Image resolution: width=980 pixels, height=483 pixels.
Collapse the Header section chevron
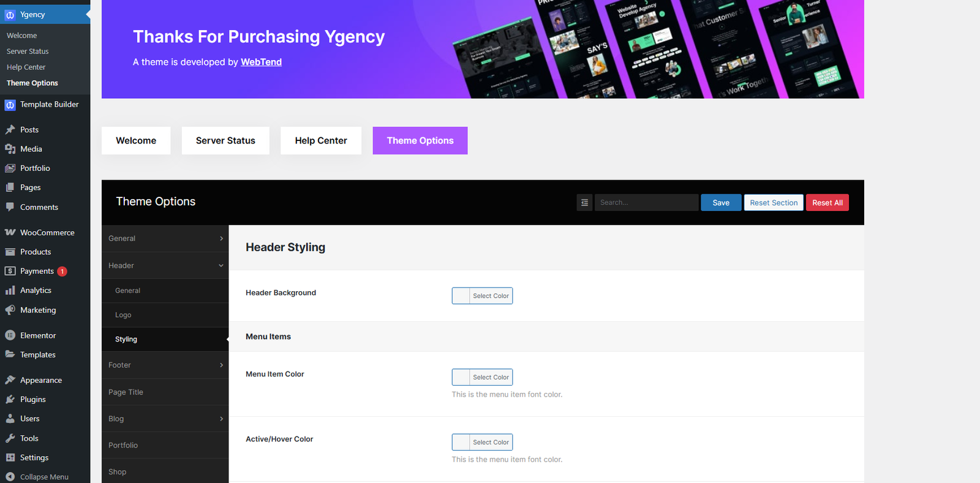click(x=221, y=265)
